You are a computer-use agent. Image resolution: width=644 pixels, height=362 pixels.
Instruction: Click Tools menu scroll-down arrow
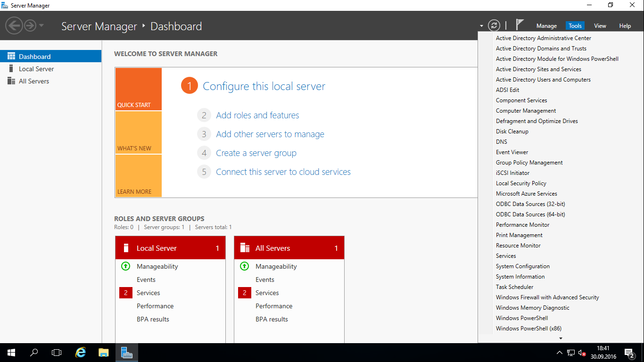(561, 338)
